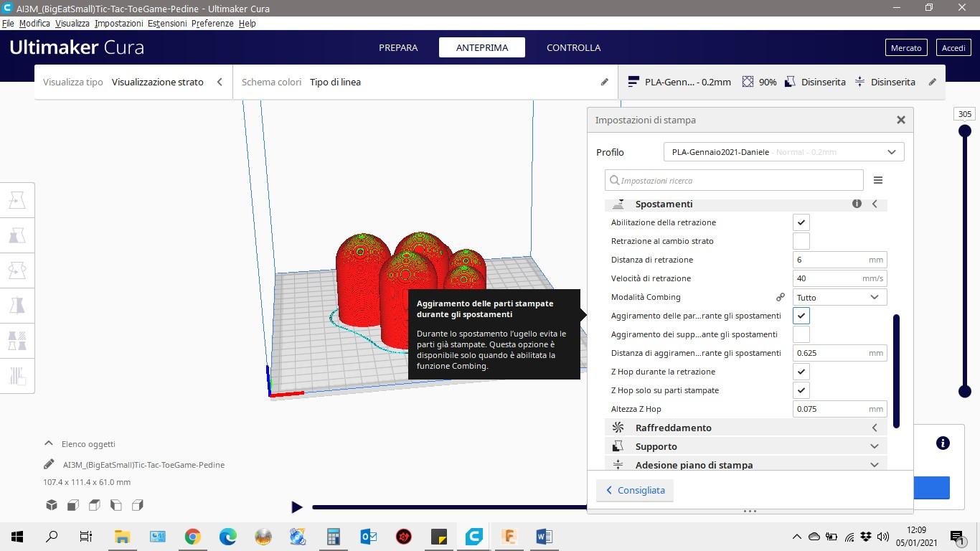The height and width of the screenshot is (551, 980).
Task: Open the Impostazioni menu
Action: click(x=118, y=23)
